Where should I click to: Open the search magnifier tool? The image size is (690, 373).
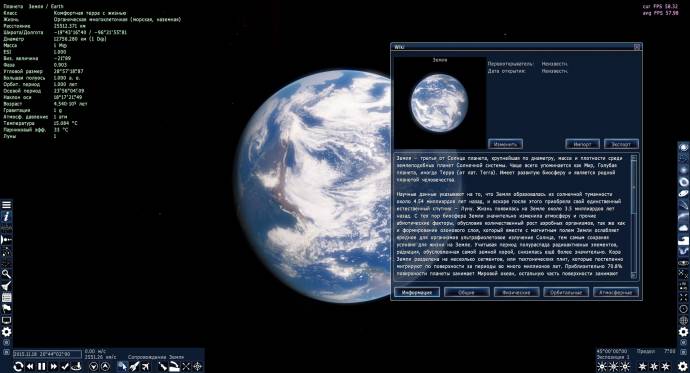[6, 274]
